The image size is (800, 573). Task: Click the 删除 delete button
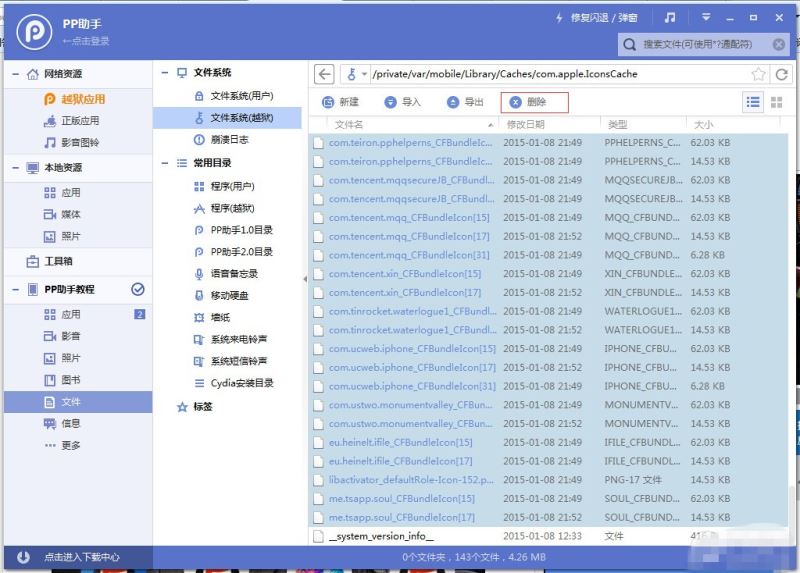534,103
